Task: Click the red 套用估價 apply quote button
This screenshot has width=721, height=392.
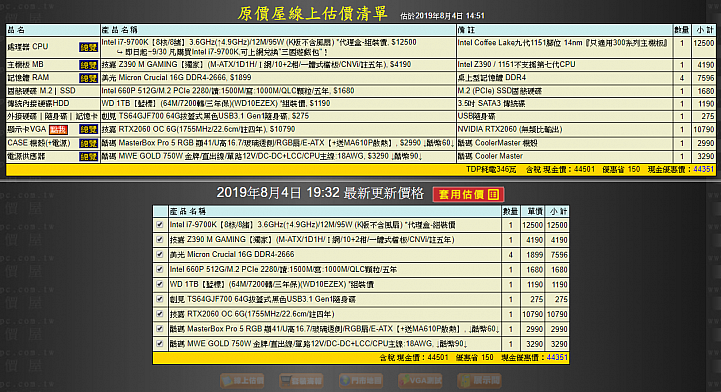Action: (468, 194)
